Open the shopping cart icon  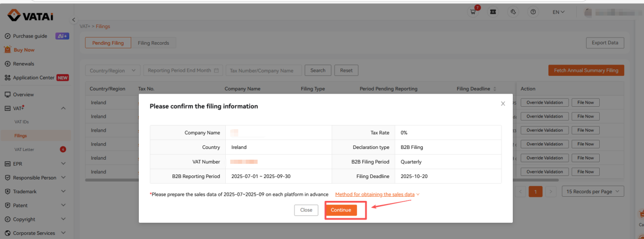[x=474, y=12]
